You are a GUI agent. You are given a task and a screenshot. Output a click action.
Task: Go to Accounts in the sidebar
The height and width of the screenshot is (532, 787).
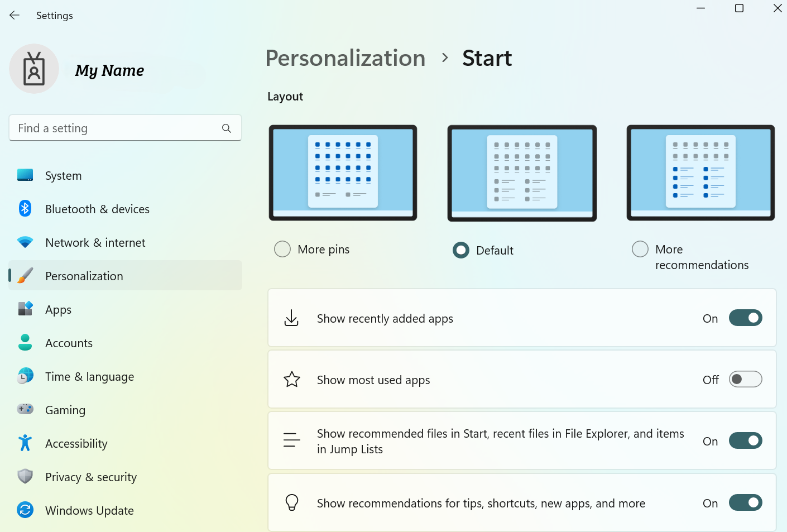point(69,343)
